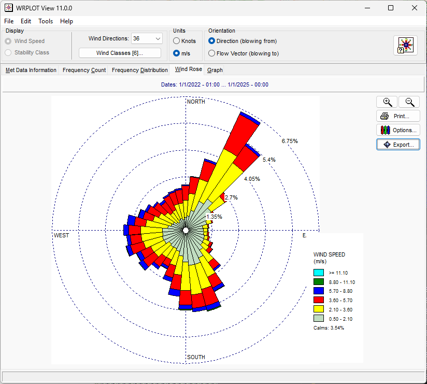Click the SOUTH axis label
The width and height of the screenshot is (427, 384).
[x=196, y=357]
